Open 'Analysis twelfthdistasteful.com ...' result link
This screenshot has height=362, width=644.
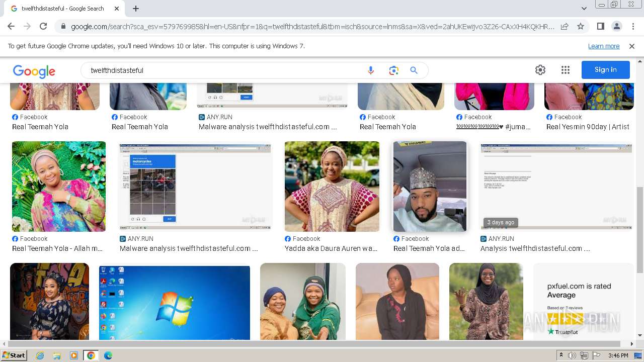point(535,248)
